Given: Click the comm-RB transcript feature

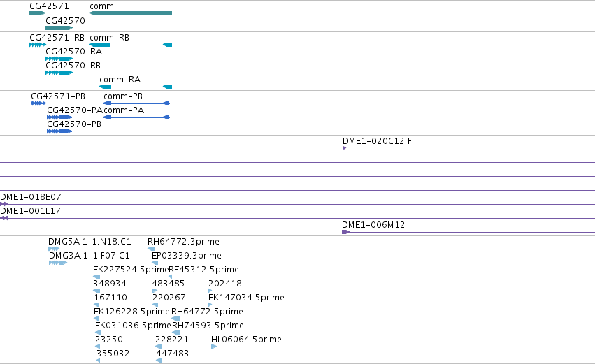Looking at the screenshot, I should coord(131,45).
